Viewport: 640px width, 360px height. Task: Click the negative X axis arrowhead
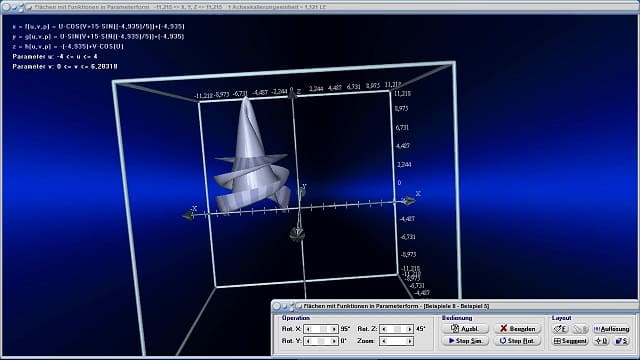point(188,215)
